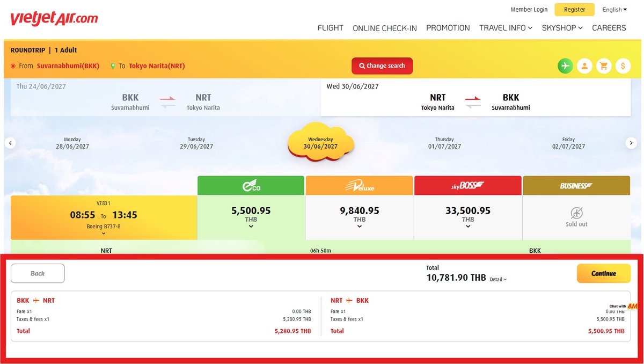Click the Suvarnabhumi(BKK) origin text
Image resolution: width=644 pixels, height=364 pixels.
[68, 66]
